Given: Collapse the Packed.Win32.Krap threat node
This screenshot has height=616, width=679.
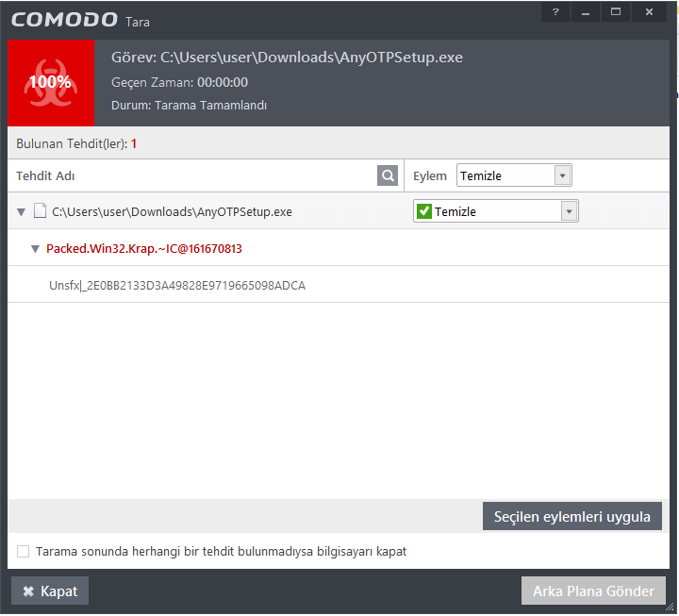Looking at the screenshot, I should (36, 249).
